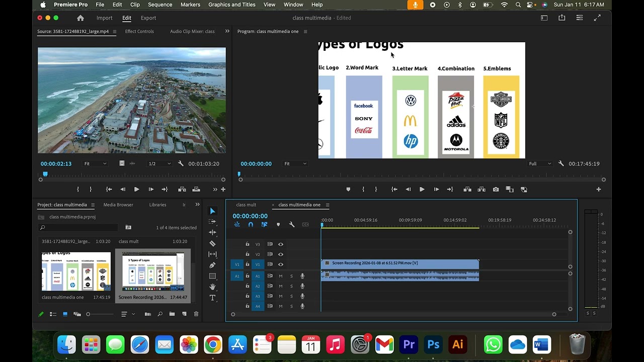The image size is (644, 362).
Task: Switch to Media Browser tab
Action: click(118, 205)
